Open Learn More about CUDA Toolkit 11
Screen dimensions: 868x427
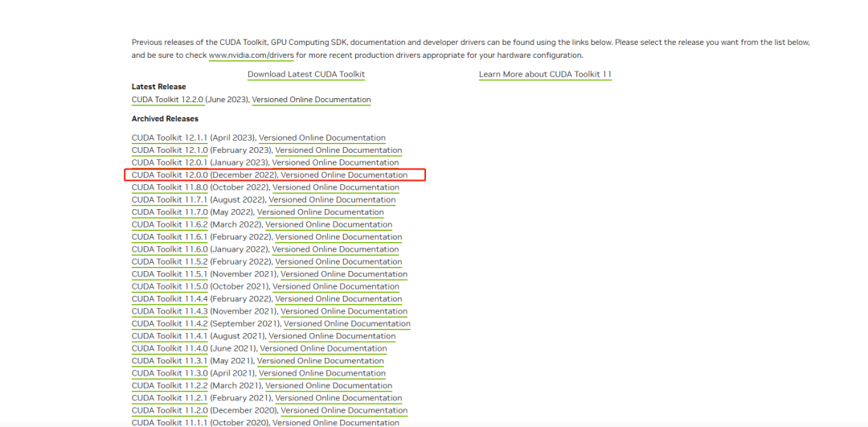545,74
